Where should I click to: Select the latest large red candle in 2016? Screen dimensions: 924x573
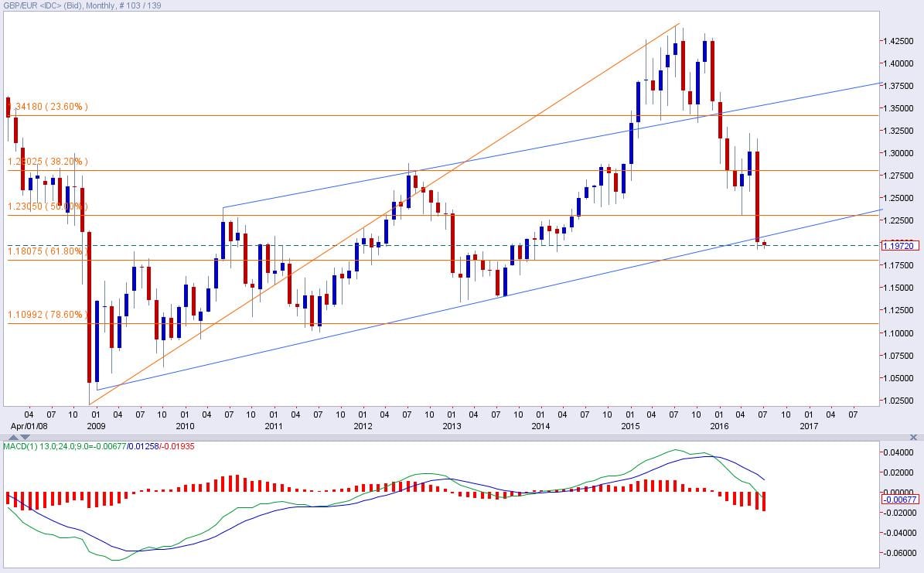click(x=757, y=196)
